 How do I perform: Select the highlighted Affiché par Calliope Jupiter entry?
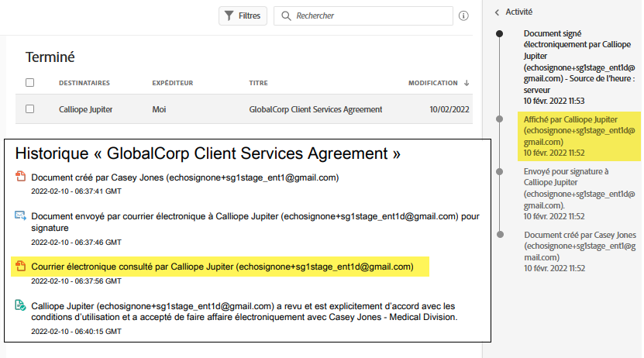pyautogui.click(x=579, y=136)
